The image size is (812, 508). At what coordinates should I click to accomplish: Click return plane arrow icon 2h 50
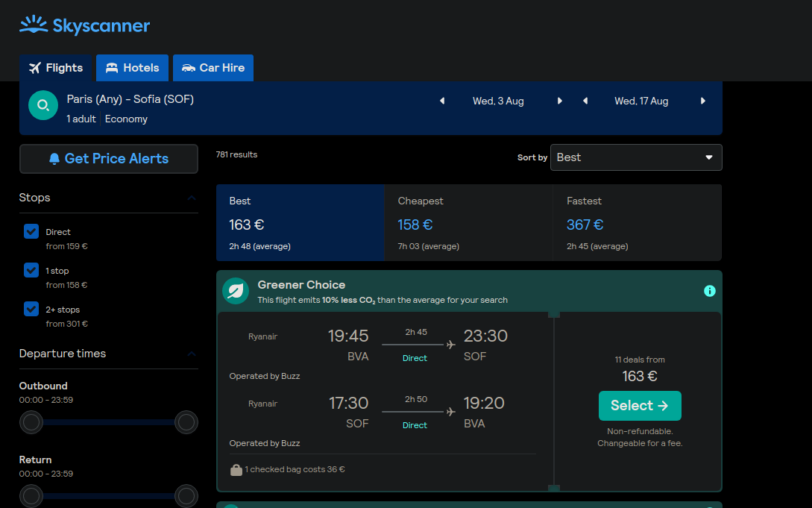click(x=450, y=412)
